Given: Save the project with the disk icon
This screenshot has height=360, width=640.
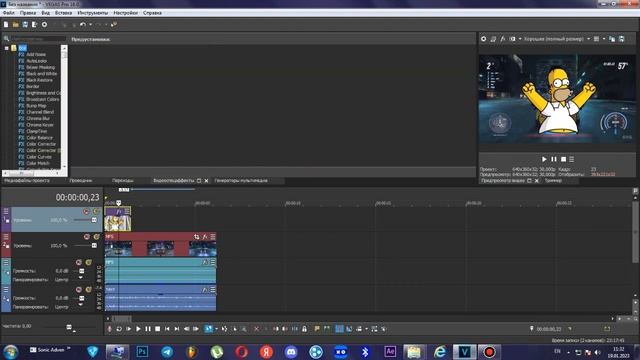Looking at the screenshot, I should [25, 24].
